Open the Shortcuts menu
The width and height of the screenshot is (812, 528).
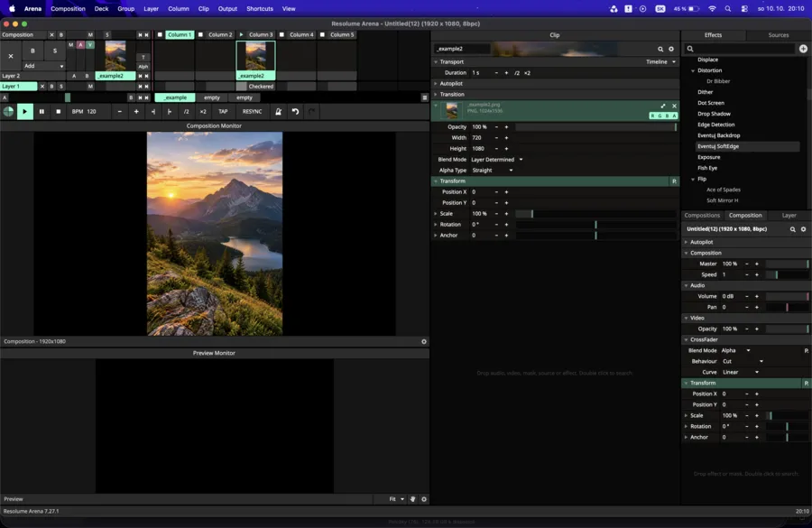point(260,9)
